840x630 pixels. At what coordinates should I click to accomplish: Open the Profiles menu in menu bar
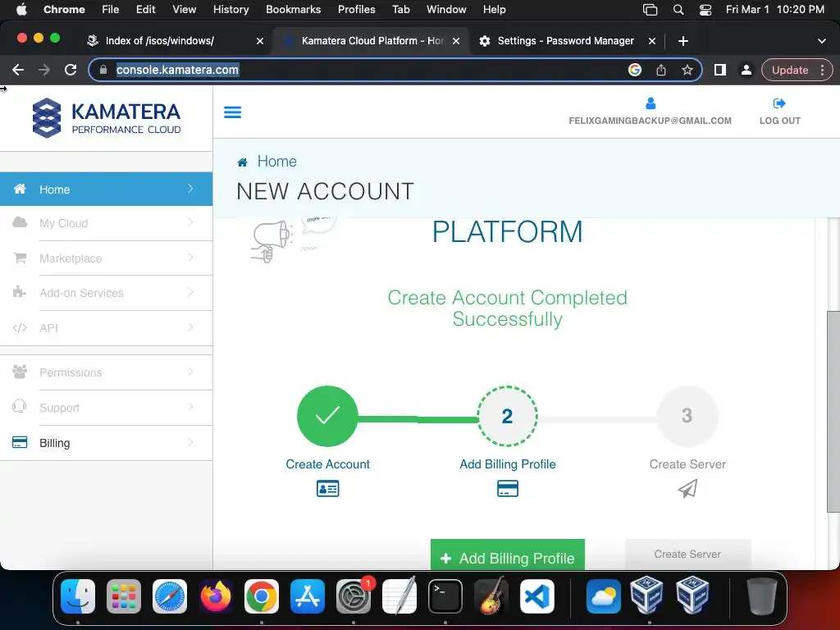(x=356, y=10)
